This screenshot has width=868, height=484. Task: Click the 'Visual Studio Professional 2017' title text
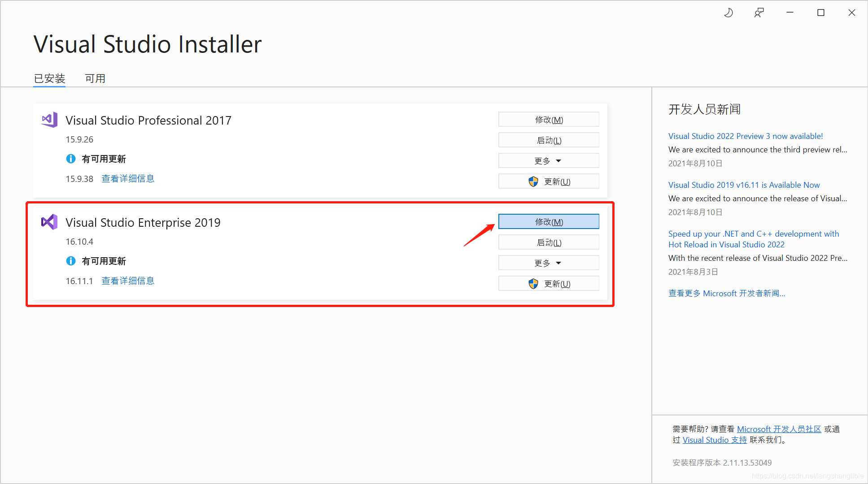coord(148,121)
